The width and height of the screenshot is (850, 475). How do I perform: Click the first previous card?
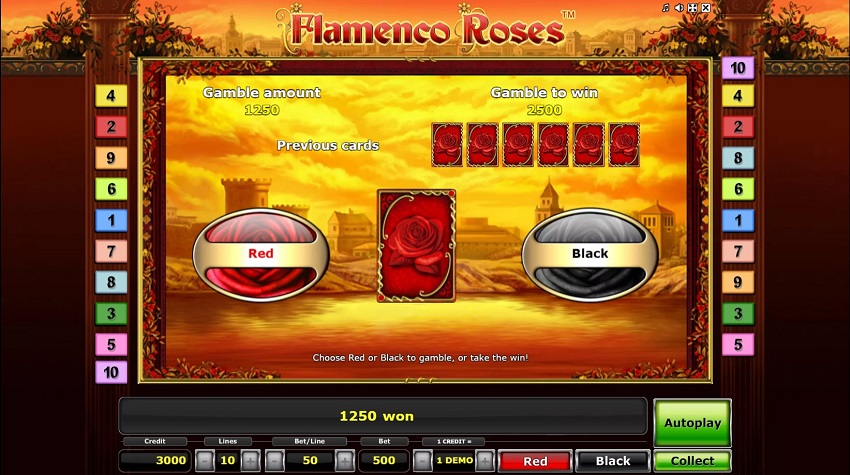(447, 145)
